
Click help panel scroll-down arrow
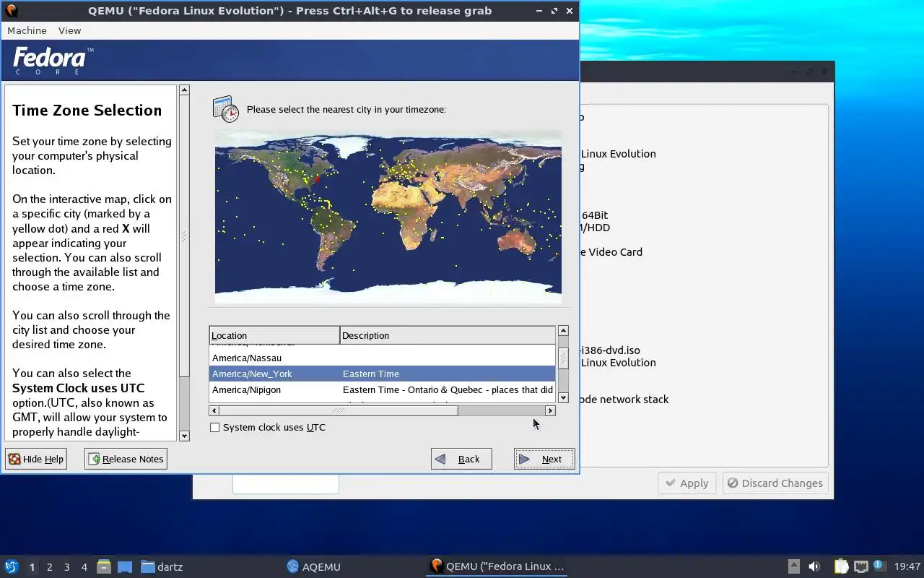(x=184, y=436)
